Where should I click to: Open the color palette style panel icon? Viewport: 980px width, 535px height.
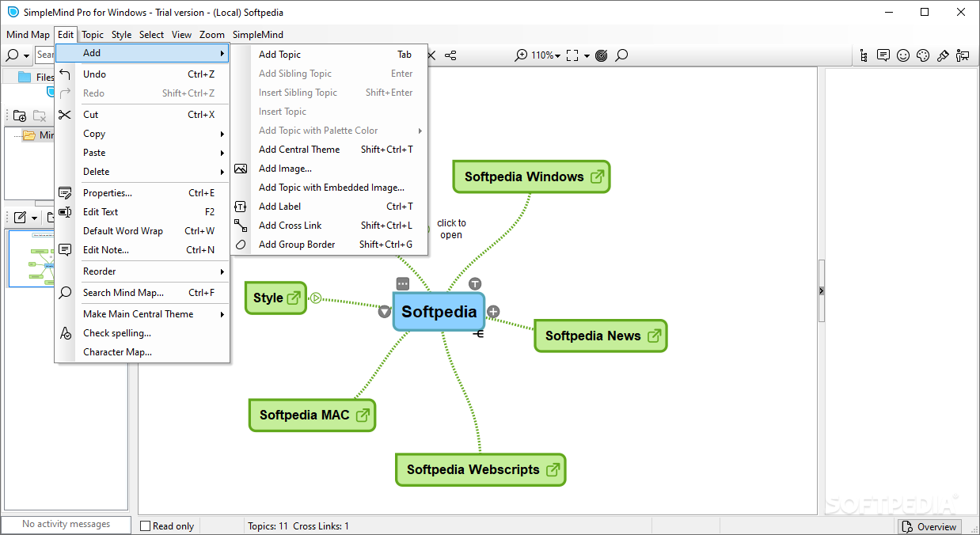tap(923, 55)
